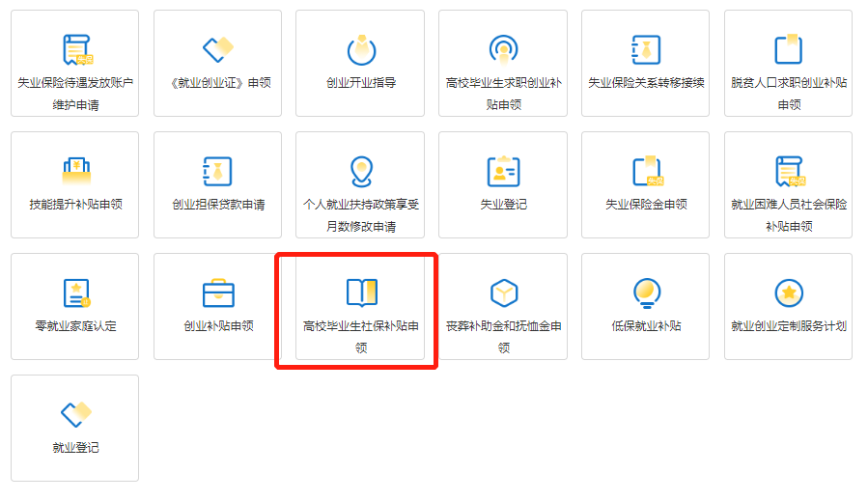Viewport: 868px width, 501px height.
Task: Click the 零就业家庭认定 label
Action: click(76, 326)
